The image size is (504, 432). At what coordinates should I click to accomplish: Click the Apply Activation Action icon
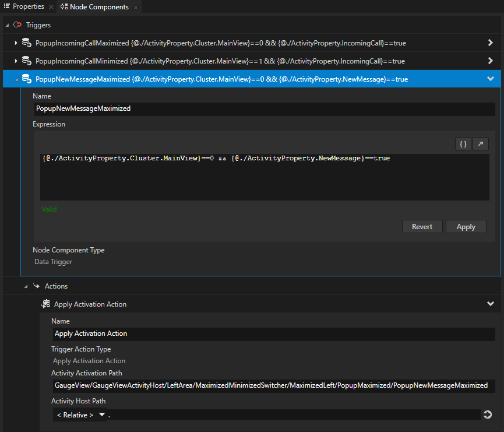[45, 304]
